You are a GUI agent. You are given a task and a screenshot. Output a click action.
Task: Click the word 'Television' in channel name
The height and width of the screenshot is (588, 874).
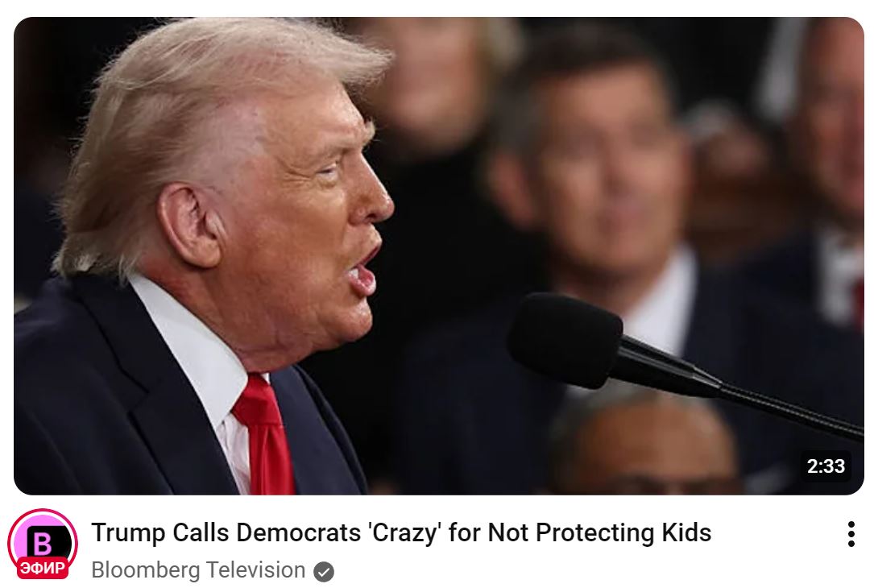coord(256,570)
